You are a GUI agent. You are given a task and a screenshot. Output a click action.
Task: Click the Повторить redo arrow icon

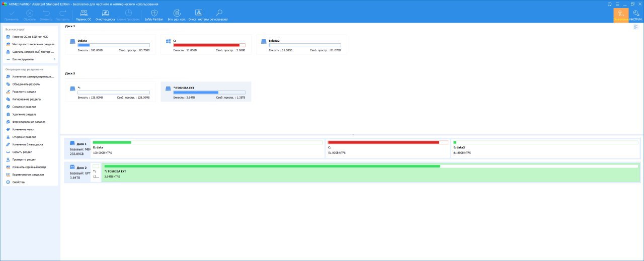pyautogui.click(x=63, y=13)
